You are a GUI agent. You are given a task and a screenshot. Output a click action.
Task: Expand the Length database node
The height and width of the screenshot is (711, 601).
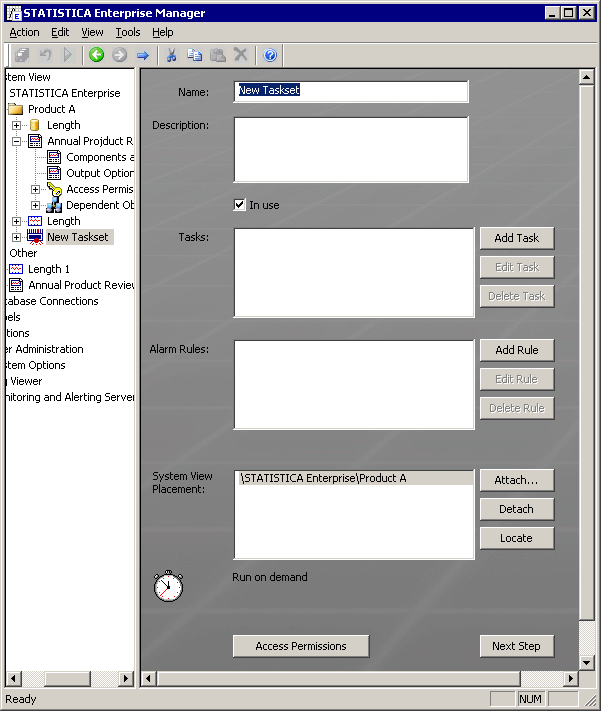pyautogui.click(x=16, y=125)
